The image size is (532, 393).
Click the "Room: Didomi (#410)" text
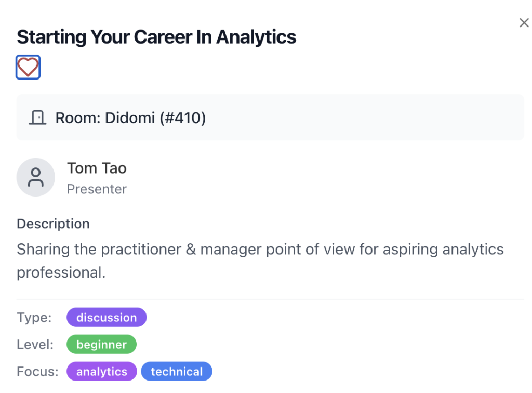click(130, 118)
